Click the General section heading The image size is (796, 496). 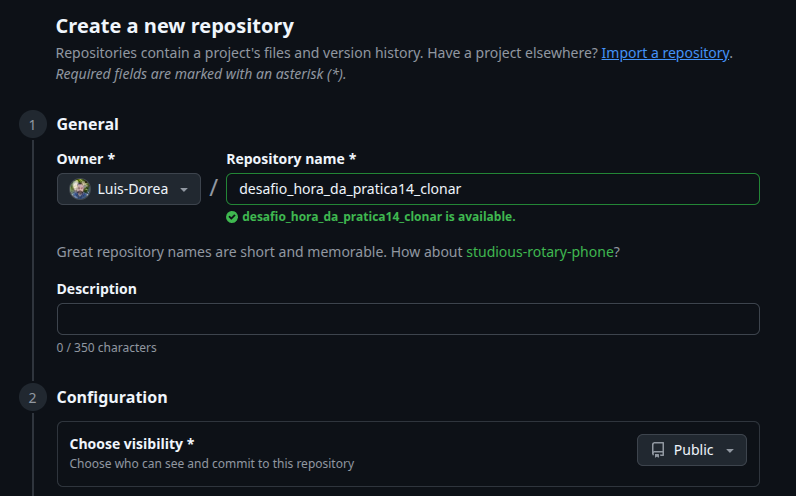pyautogui.click(x=87, y=125)
